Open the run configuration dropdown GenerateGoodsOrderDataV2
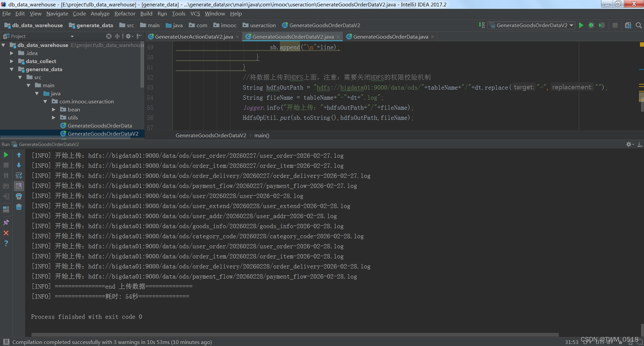The image size is (644, 346). 531,25
